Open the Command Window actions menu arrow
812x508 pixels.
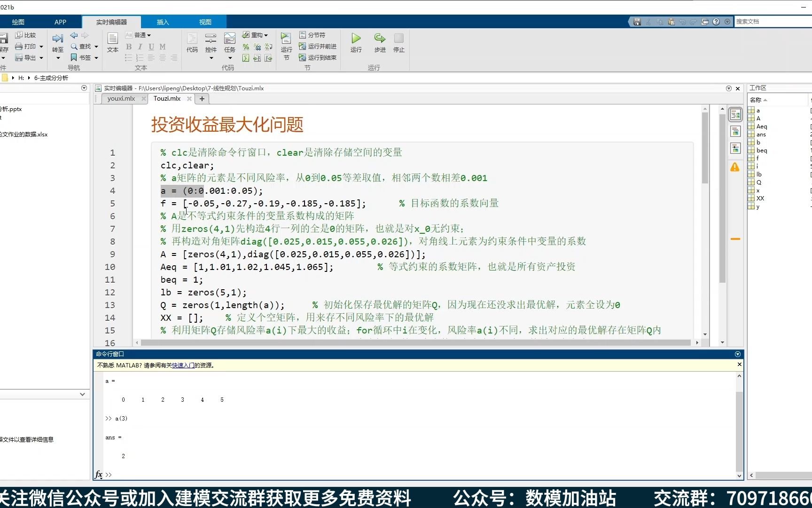coord(738,354)
